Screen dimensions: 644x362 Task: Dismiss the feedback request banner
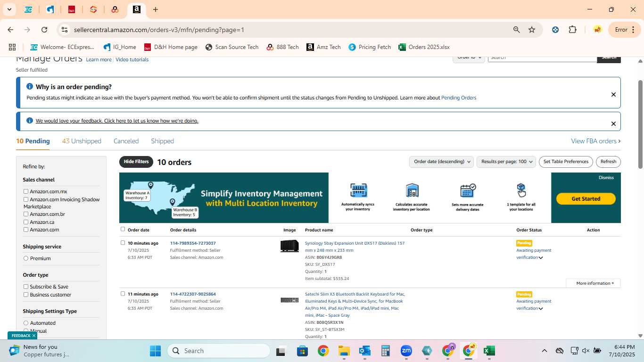coord(613,123)
